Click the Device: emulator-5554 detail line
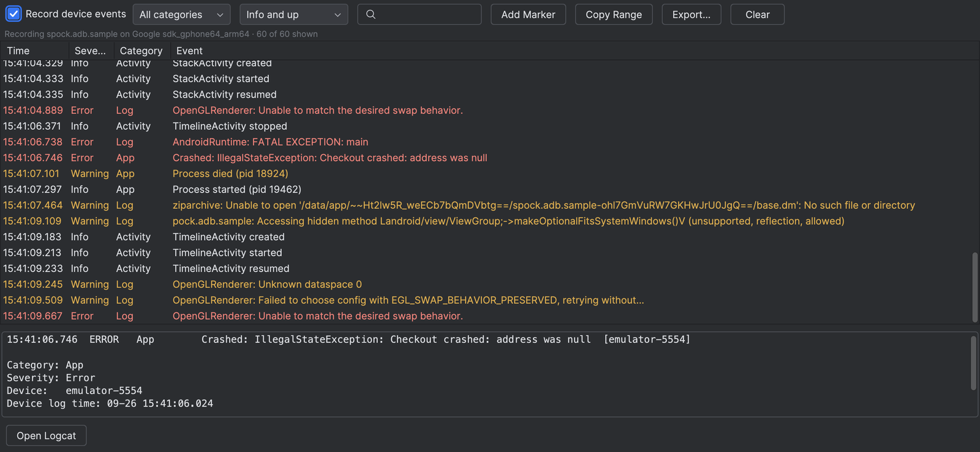This screenshot has width=980, height=452. click(x=74, y=391)
